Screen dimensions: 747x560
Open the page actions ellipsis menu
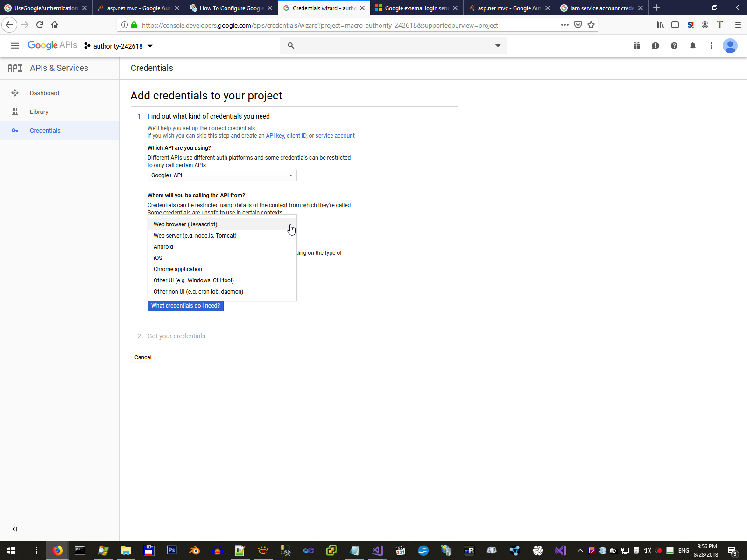click(x=565, y=25)
